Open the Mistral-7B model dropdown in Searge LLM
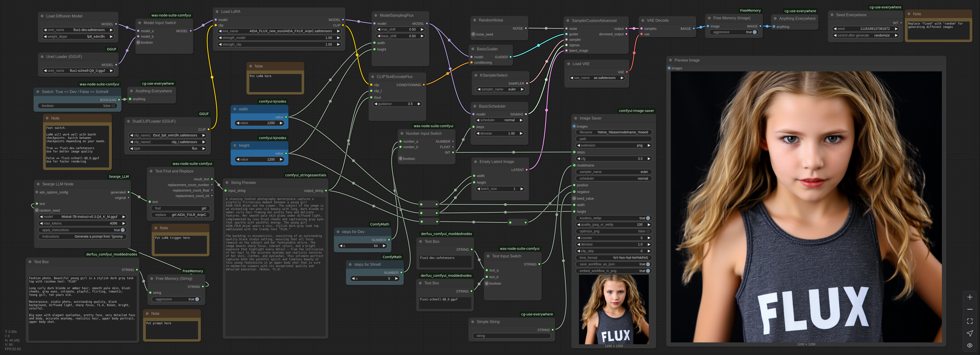The image size is (980, 355). (x=82, y=217)
